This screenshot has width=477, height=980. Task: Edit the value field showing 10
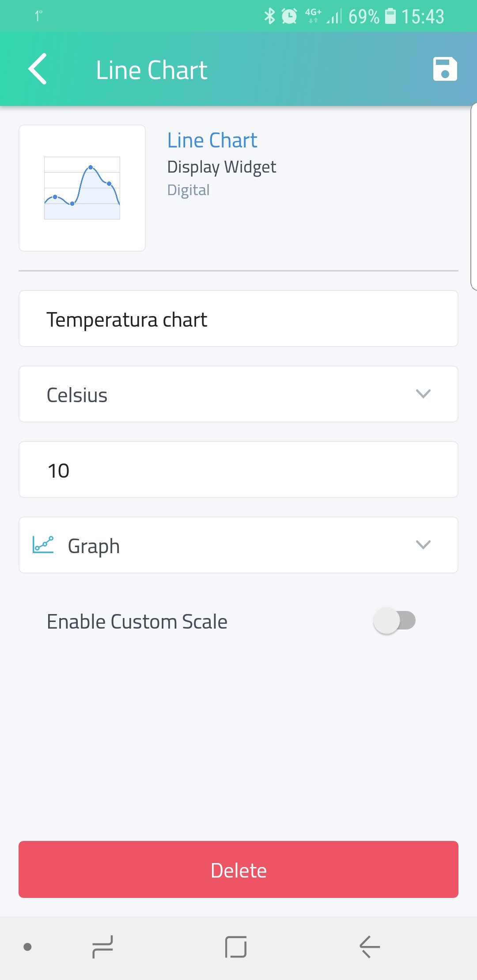[238, 470]
